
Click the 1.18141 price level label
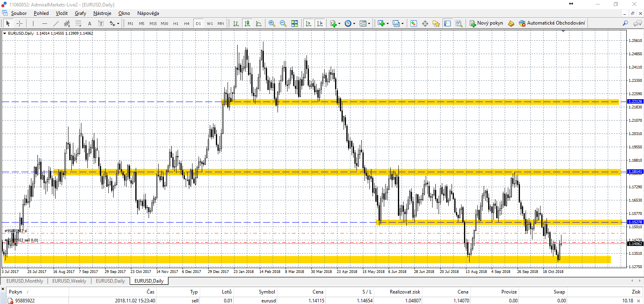[636, 172]
